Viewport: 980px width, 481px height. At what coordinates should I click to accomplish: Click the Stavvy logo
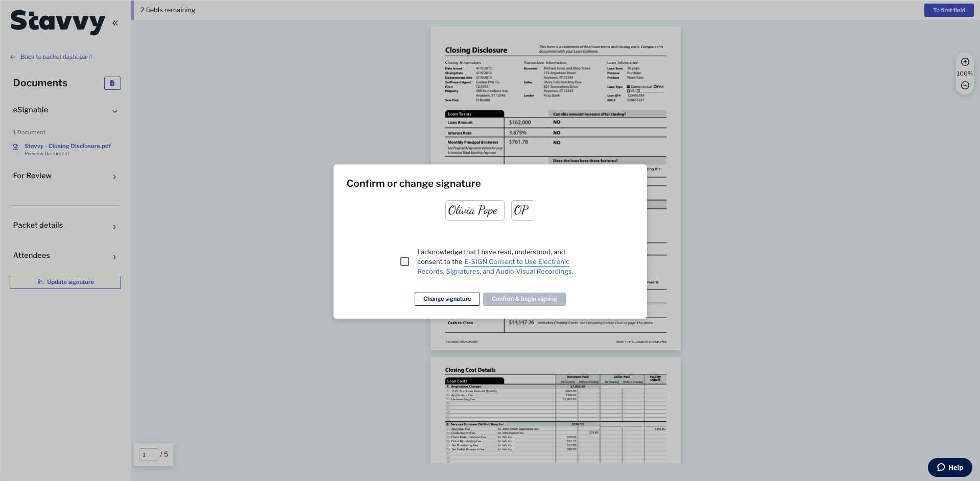(x=58, y=22)
